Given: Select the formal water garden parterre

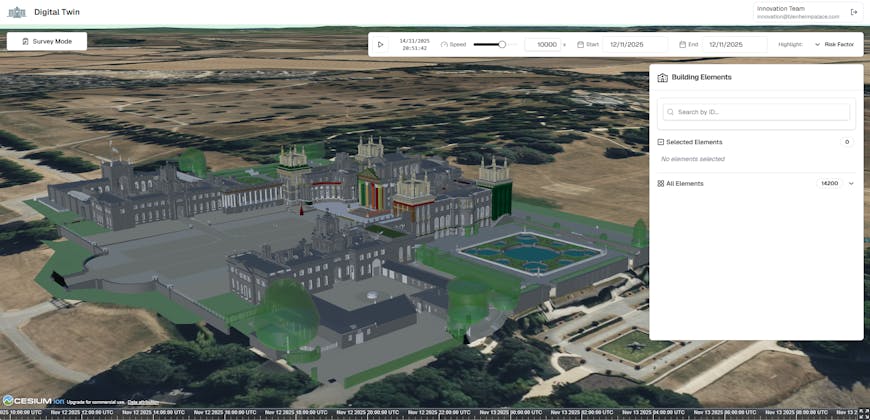Looking at the screenshot, I should (x=530, y=254).
